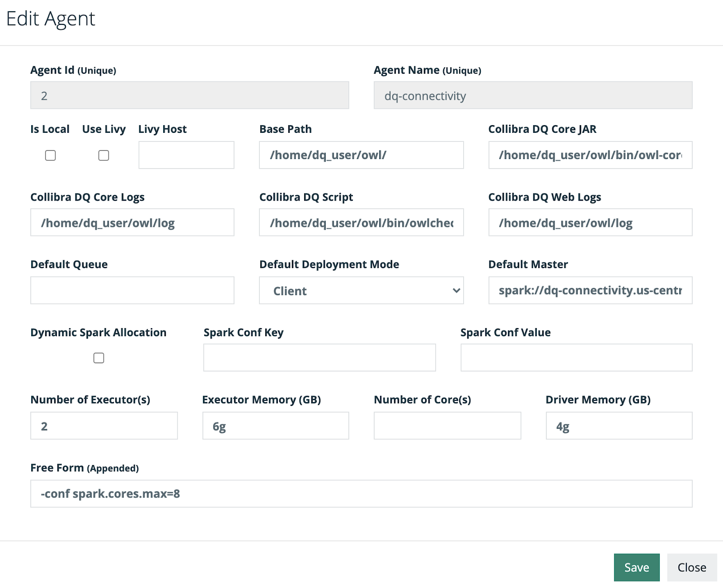This screenshot has height=588, width=723.
Task: Select the Executor Memory (GB) field
Action: (x=276, y=425)
